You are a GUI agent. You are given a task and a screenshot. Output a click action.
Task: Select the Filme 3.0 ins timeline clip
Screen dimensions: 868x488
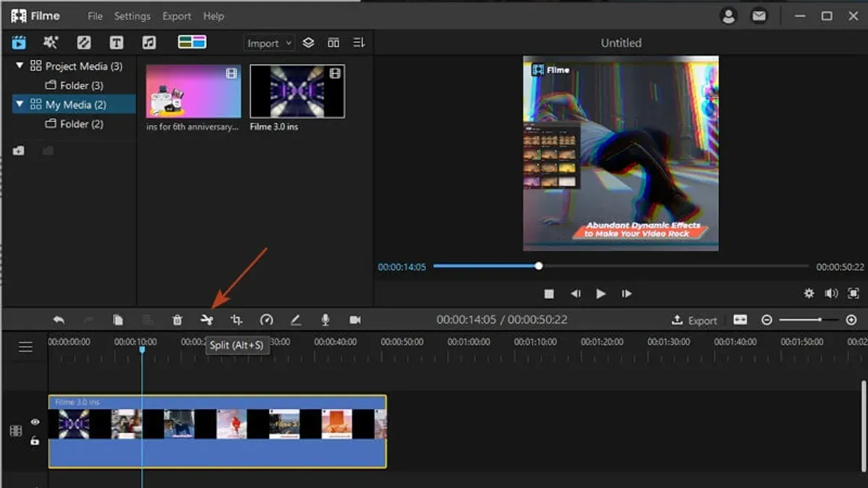pos(217,432)
